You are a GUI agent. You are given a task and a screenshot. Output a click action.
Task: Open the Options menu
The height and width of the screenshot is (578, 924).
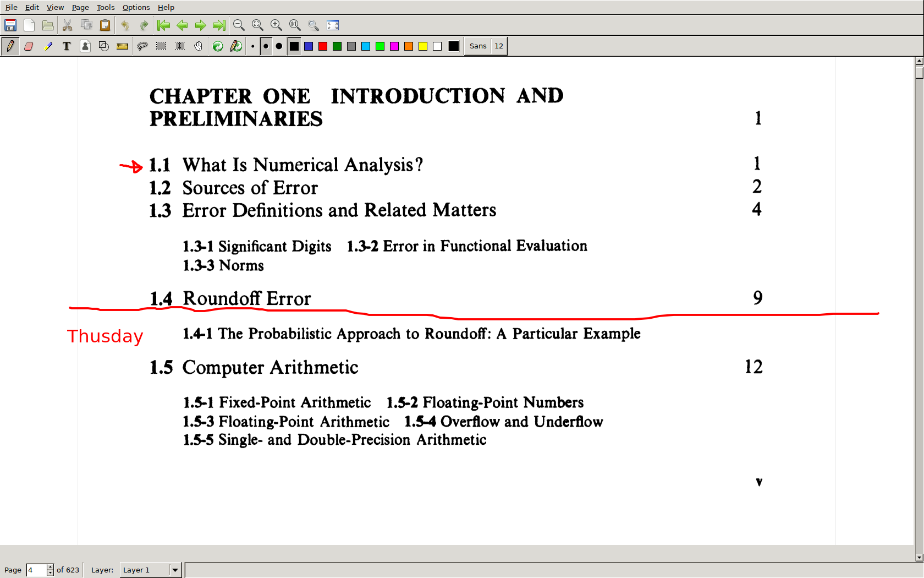tap(136, 7)
